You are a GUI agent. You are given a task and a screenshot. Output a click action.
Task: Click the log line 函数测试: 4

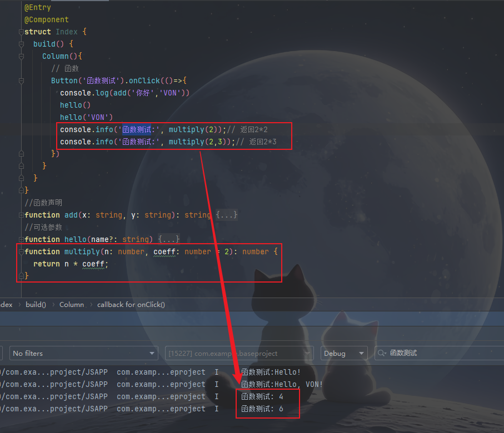pyautogui.click(x=262, y=396)
